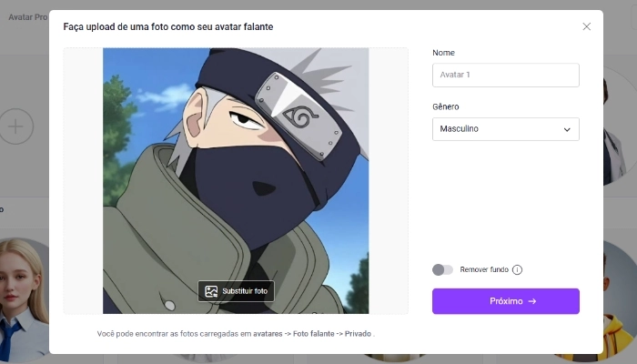Click the 'Foto falante' text in the hint
Viewport: 637px width, 364px height.
tap(314, 334)
